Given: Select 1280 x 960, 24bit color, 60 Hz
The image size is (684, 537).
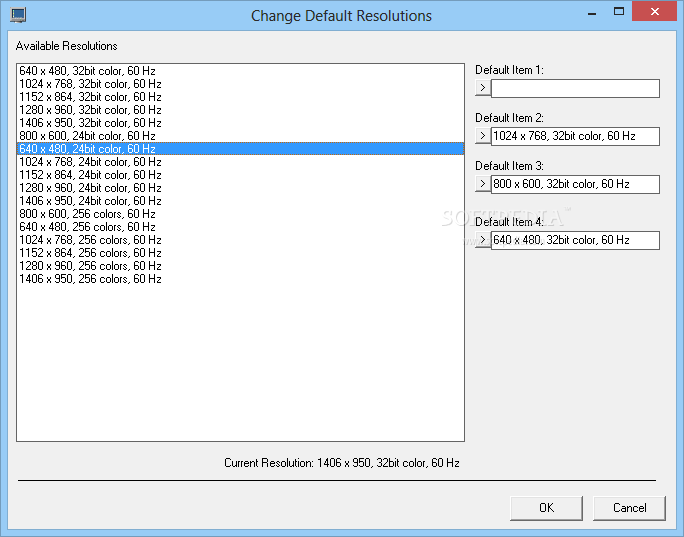Looking at the screenshot, I should click(x=240, y=188).
